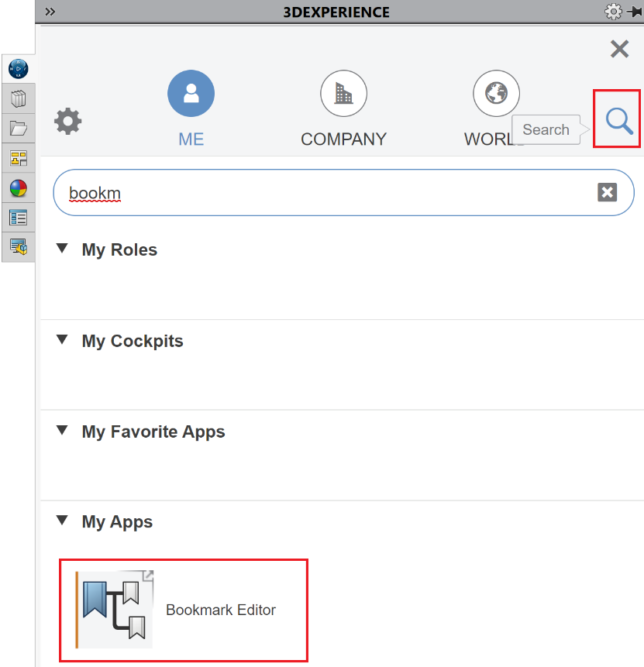Open the yellow diagram sidebar tab

(x=19, y=158)
